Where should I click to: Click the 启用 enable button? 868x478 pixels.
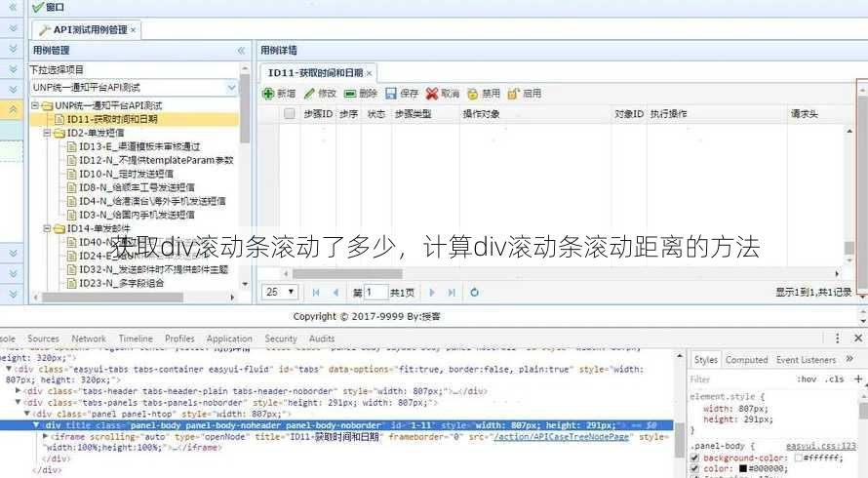tap(525, 94)
